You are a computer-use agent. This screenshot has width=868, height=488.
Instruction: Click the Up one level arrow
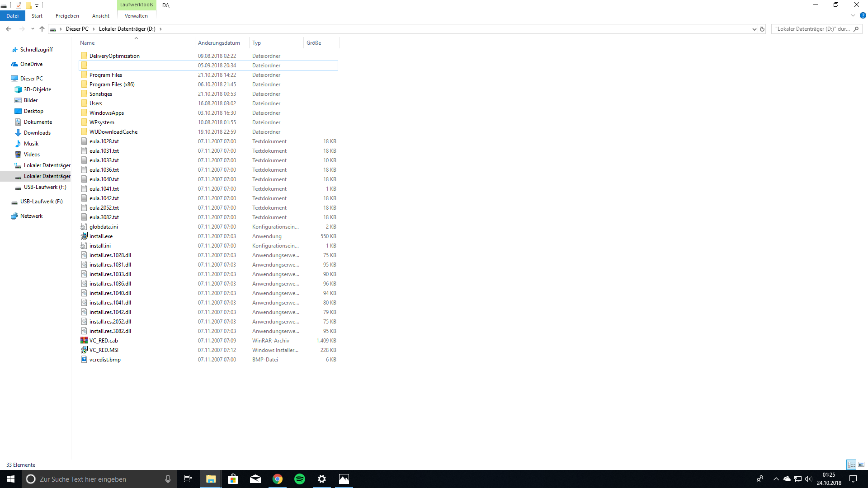coord(42,29)
